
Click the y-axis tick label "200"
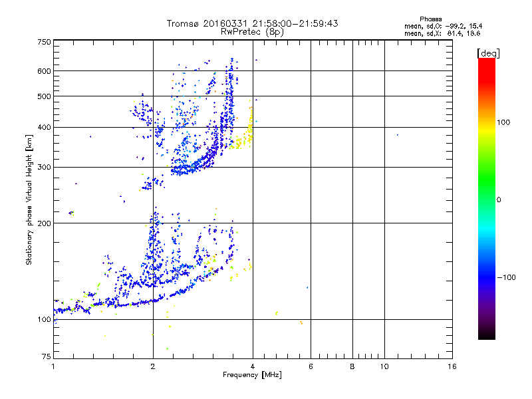[x=44, y=223]
